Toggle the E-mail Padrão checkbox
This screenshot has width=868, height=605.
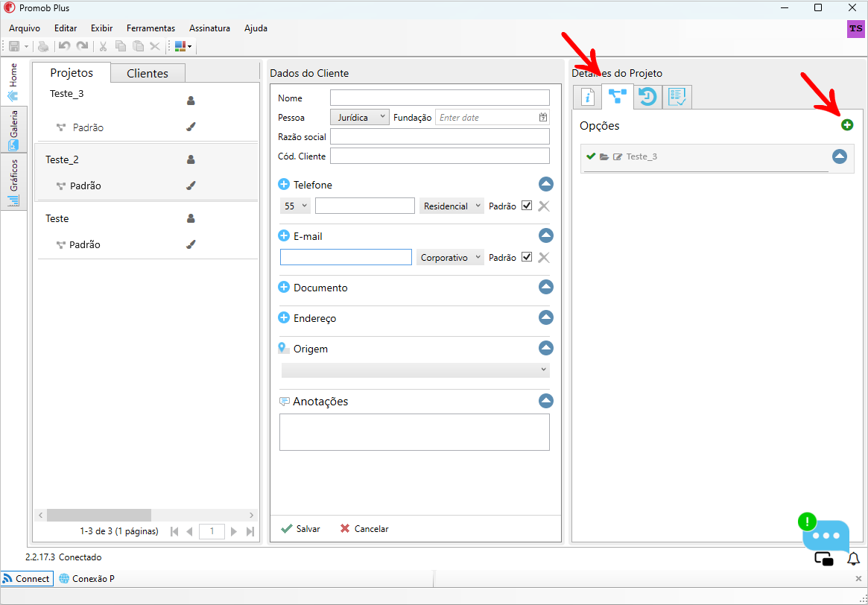pos(527,257)
